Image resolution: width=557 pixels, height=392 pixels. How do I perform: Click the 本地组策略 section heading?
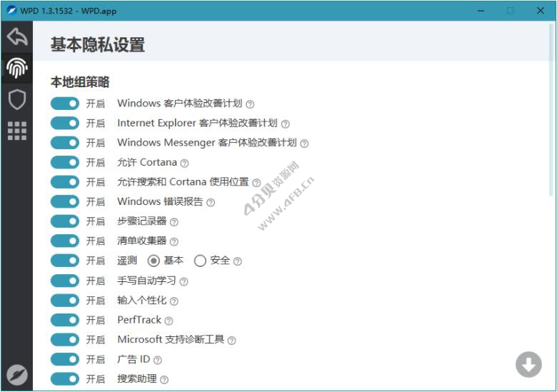pos(80,82)
